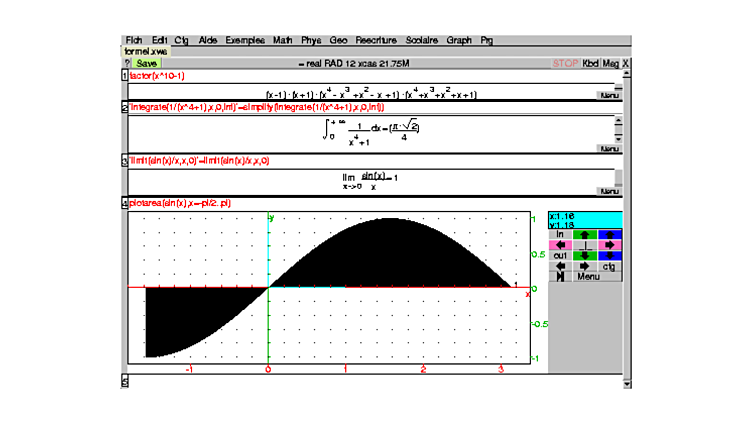Toggle the Kbd on-screen keyboard

point(591,63)
